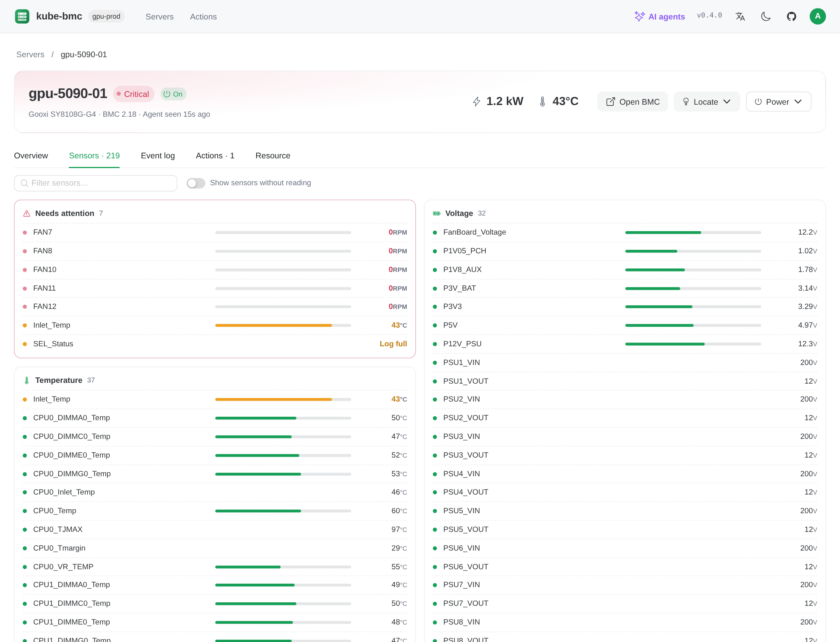This screenshot has width=840, height=642.
Task: Open the user avatar A menu
Action: tap(817, 16)
